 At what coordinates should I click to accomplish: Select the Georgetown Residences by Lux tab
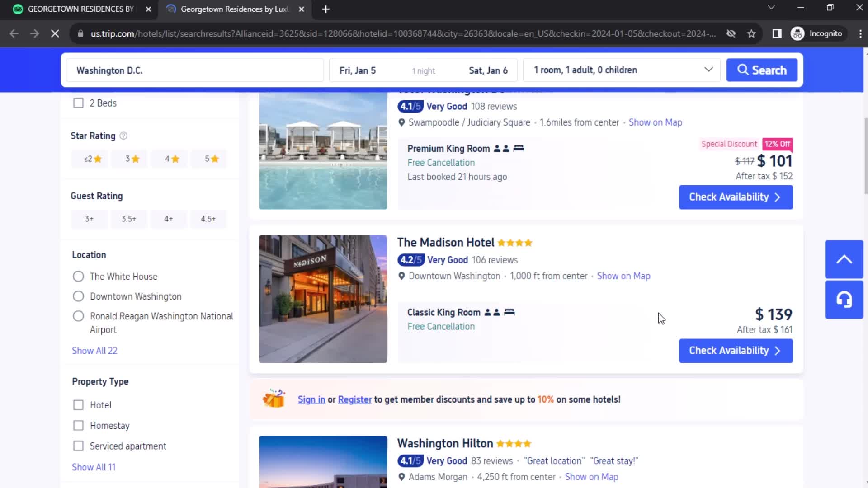234,9
